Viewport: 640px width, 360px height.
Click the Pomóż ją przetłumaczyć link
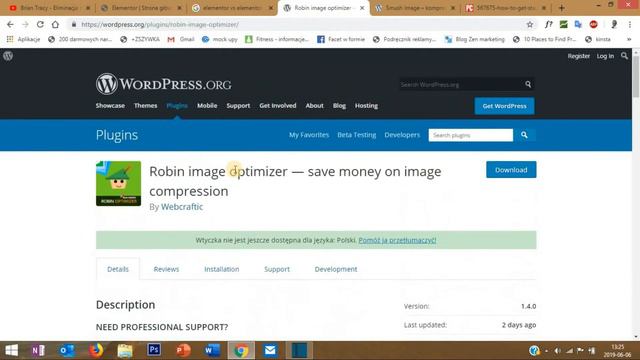tap(397, 240)
